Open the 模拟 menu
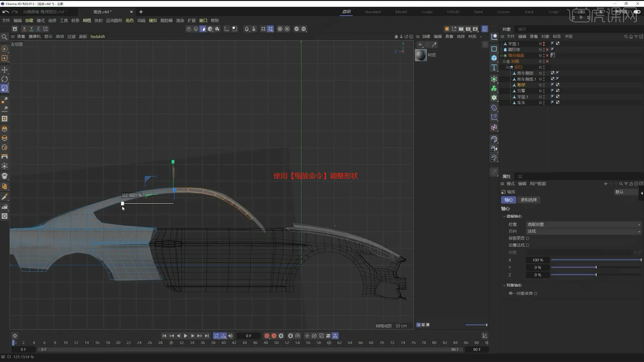 [x=153, y=20]
